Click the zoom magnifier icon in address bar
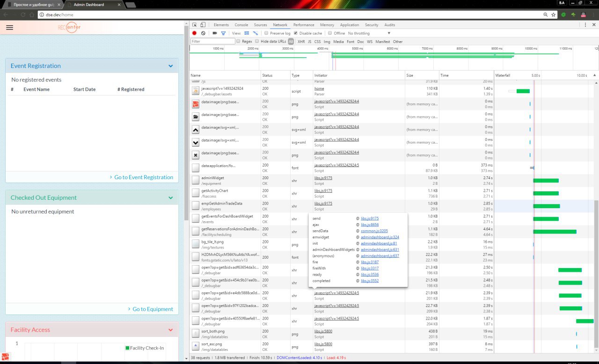This screenshot has height=364, width=599. pos(546,15)
